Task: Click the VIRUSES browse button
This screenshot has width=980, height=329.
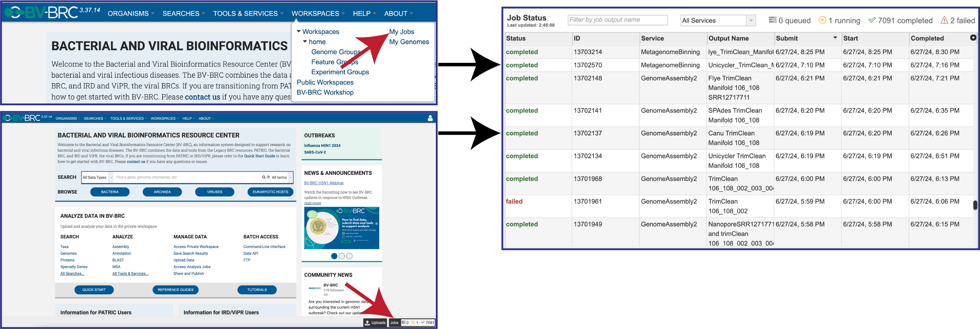Action: (215, 192)
